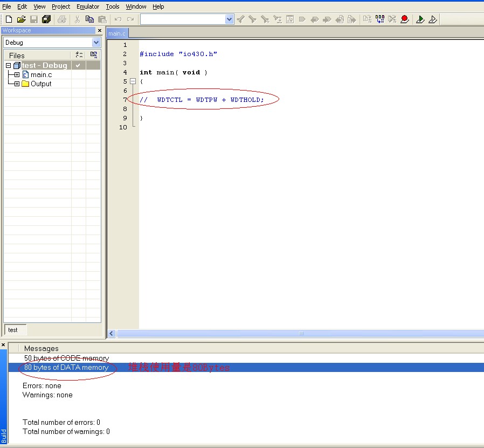Viewport: 484px width, 448px height.
Task: Open the toolbar search combo box dropdown
Action: [x=230, y=19]
